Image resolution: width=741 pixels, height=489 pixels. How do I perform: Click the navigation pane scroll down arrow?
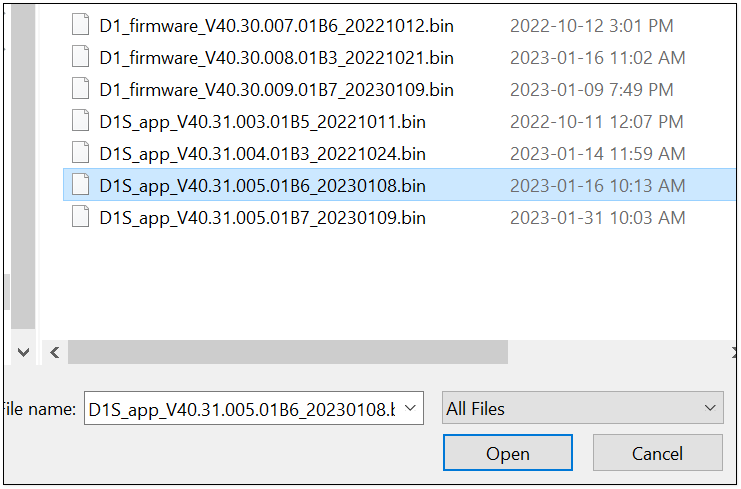23,352
